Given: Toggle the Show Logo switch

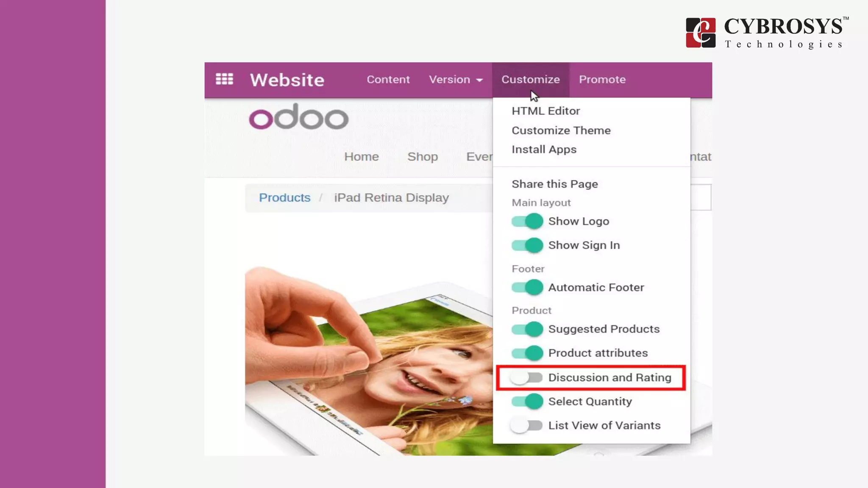Looking at the screenshot, I should [527, 221].
